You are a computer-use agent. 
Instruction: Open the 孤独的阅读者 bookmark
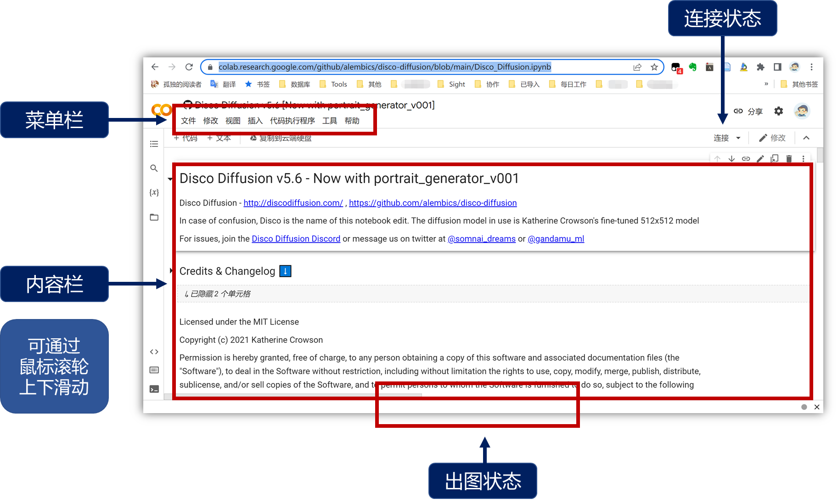coord(176,84)
